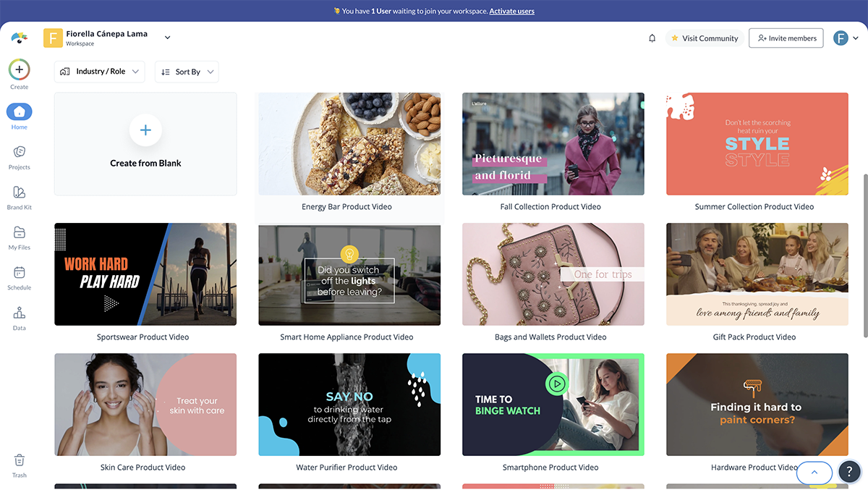Open Fall Collection Product Video thumbnail
Image resolution: width=868 pixels, height=490 pixels.
(553, 144)
